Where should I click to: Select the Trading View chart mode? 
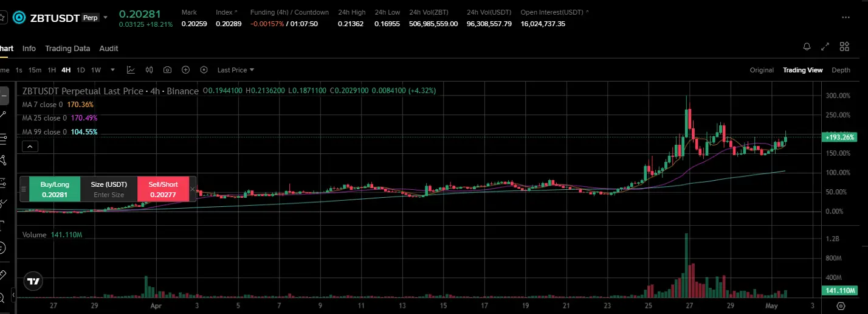click(802, 70)
